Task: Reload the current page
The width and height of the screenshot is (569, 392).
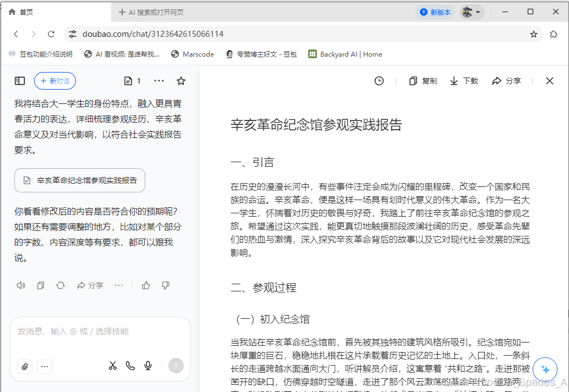Action: tap(51, 34)
